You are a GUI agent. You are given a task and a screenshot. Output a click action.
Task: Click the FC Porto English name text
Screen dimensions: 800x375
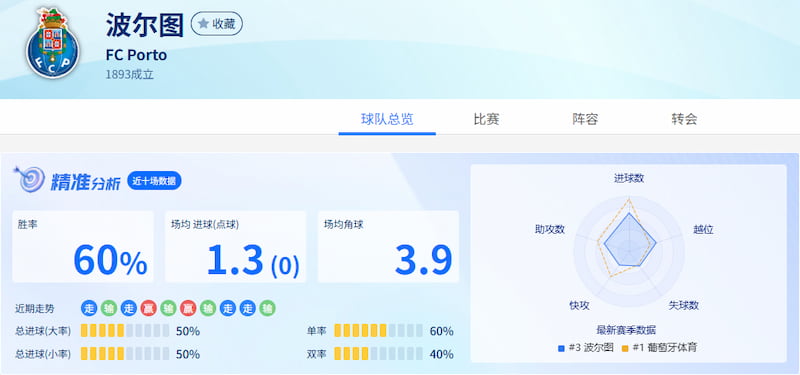click(x=136, y=55)
